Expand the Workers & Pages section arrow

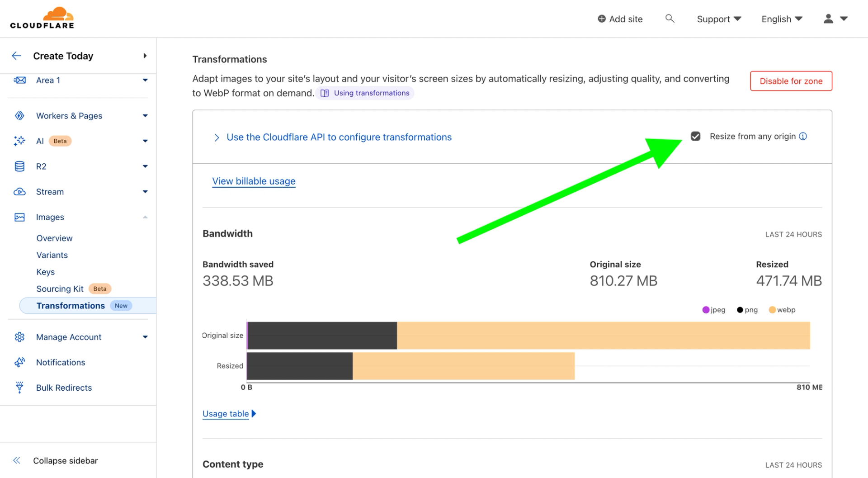pos(145,116)
